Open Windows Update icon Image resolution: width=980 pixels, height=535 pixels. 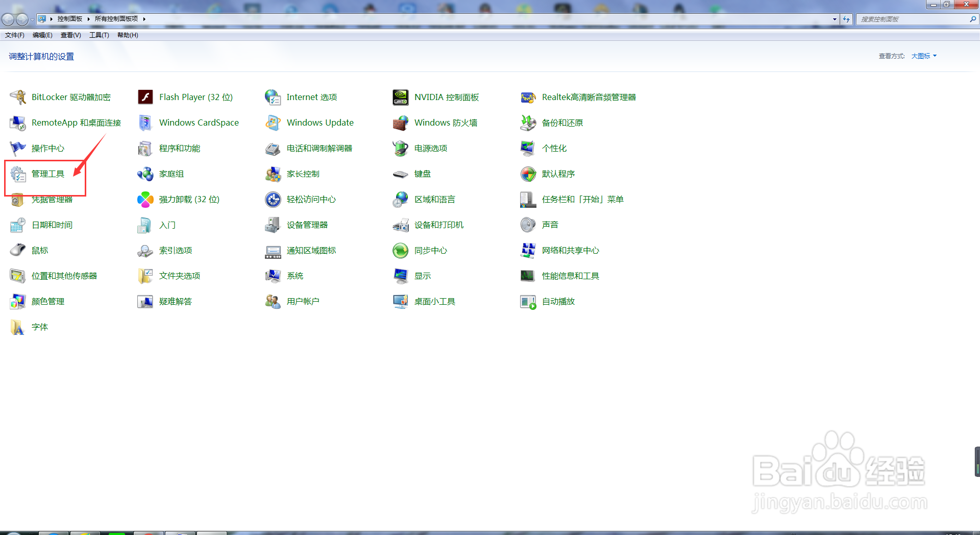[273, 123]
